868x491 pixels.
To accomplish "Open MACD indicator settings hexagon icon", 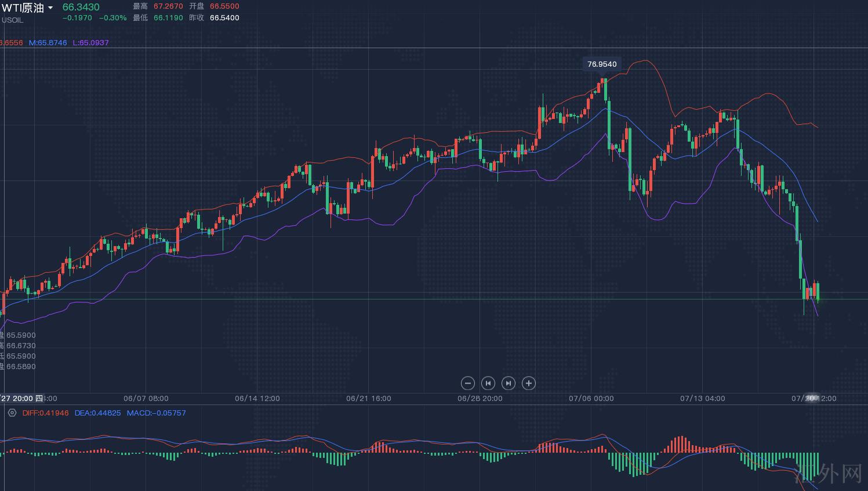I will coord(12,413).
